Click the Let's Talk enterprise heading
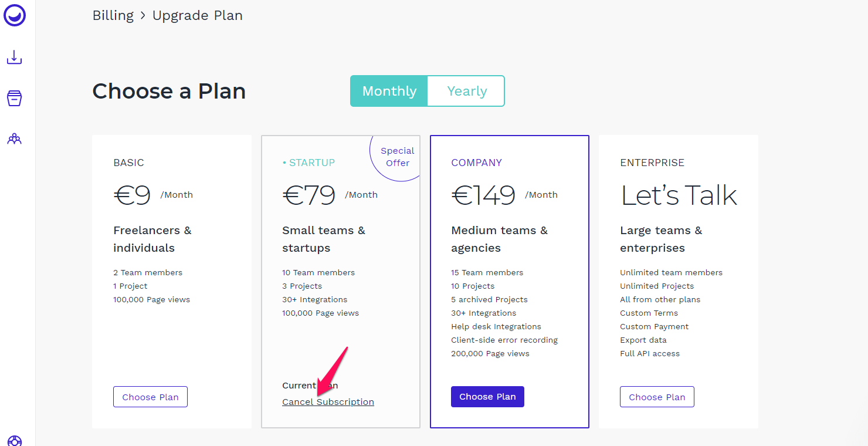Image resolution: width=868 pixels, height=446 pixels. (679, 195)
